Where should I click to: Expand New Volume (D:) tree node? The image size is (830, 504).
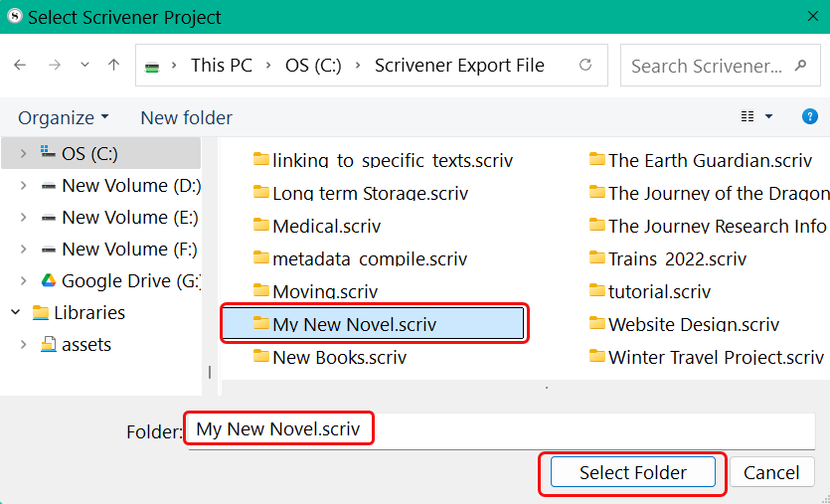23,186
